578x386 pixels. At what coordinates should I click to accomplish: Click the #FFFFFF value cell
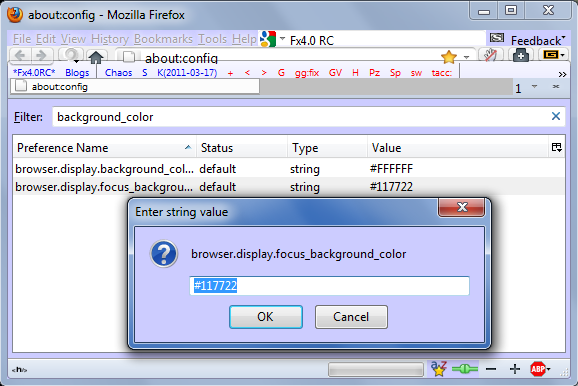[x=391, y=169]
